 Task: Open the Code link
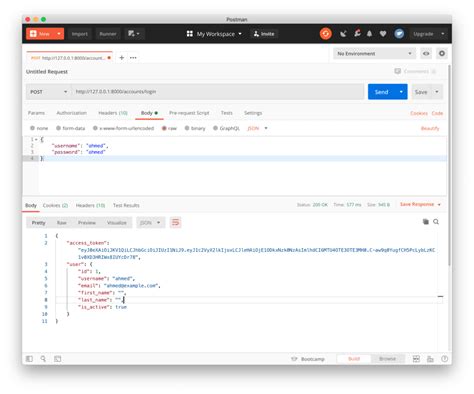click(x=437, y=113)
